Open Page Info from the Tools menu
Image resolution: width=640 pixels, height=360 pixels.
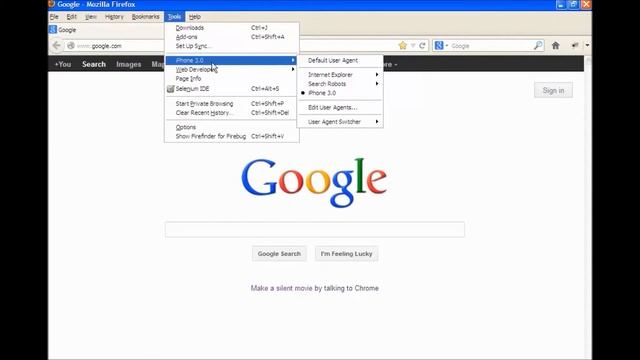(x=231, y=78)
